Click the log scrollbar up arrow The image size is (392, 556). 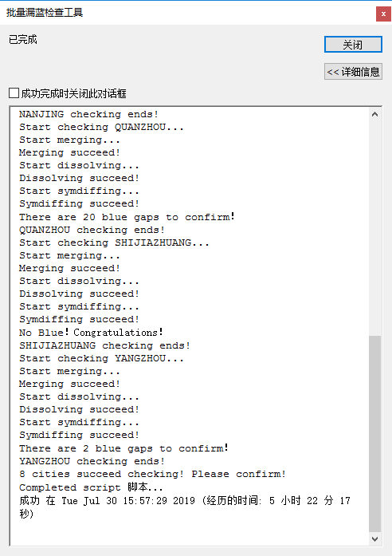(374, 114)
